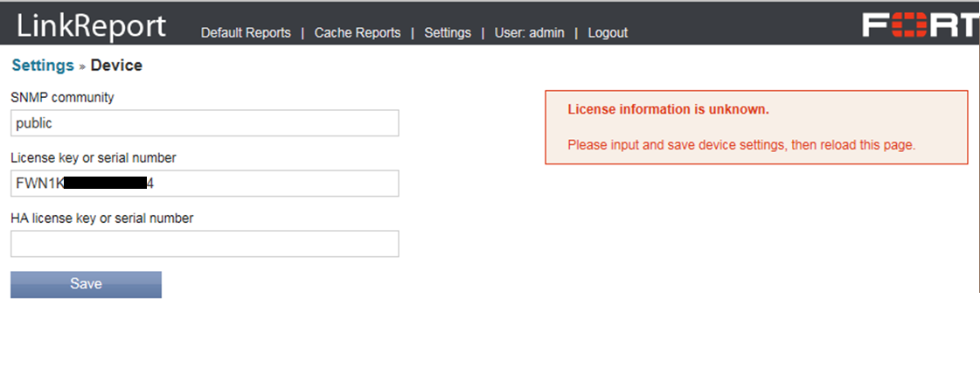Open the Cache Reports menu
The width and height of the screenshot is (980, 389).
[x=358, y=32]
